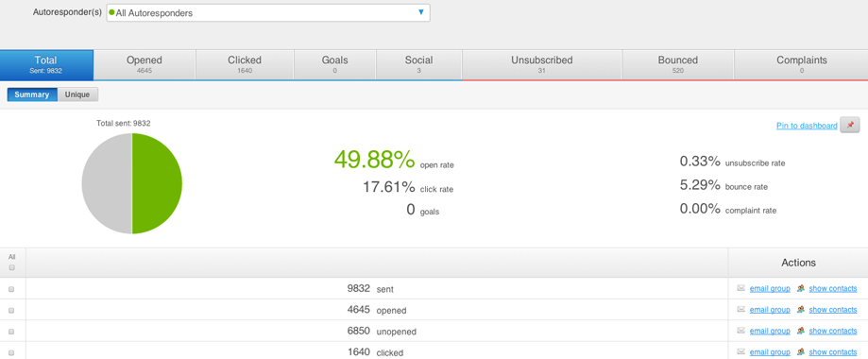Tick the All select-all checkbox
This screenshot has height=359, width=868.
[x=11, y=267]
